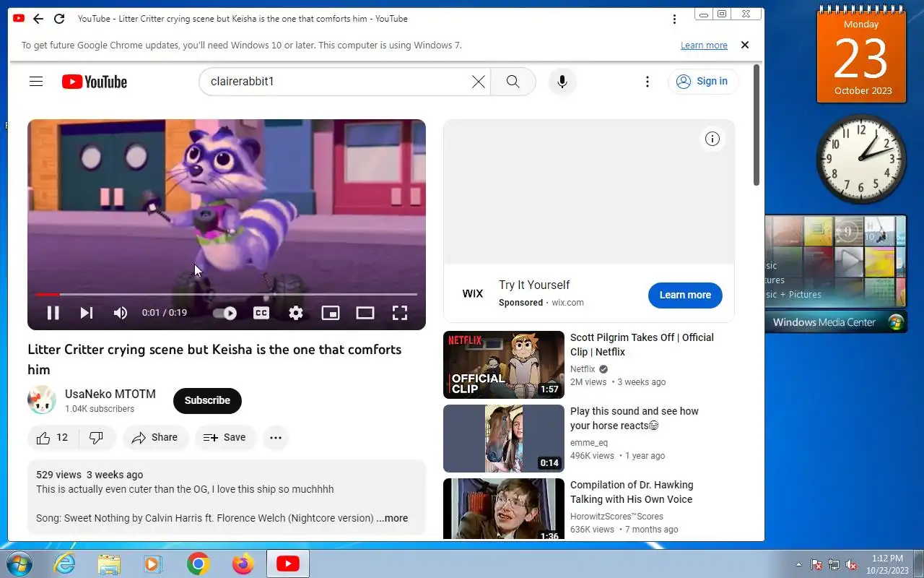Open the Netflix channel name
This screenshot has height=578, width=924.
[583, 369]
